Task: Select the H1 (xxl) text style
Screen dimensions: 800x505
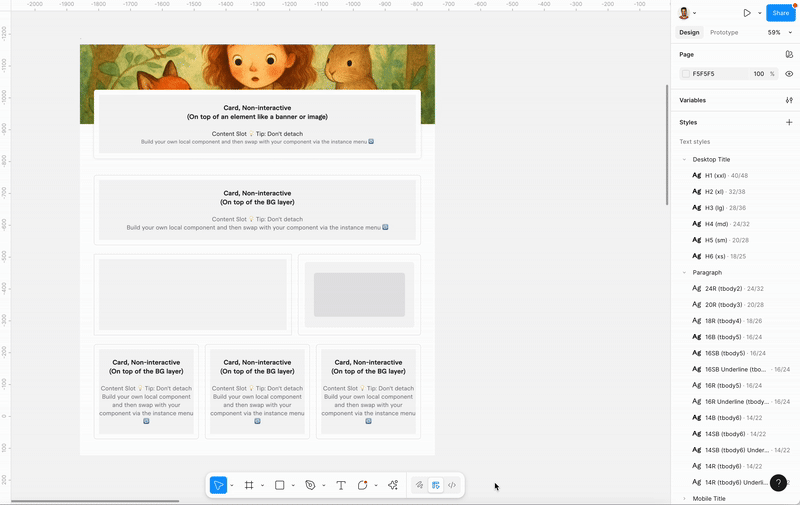Action: 715,176
